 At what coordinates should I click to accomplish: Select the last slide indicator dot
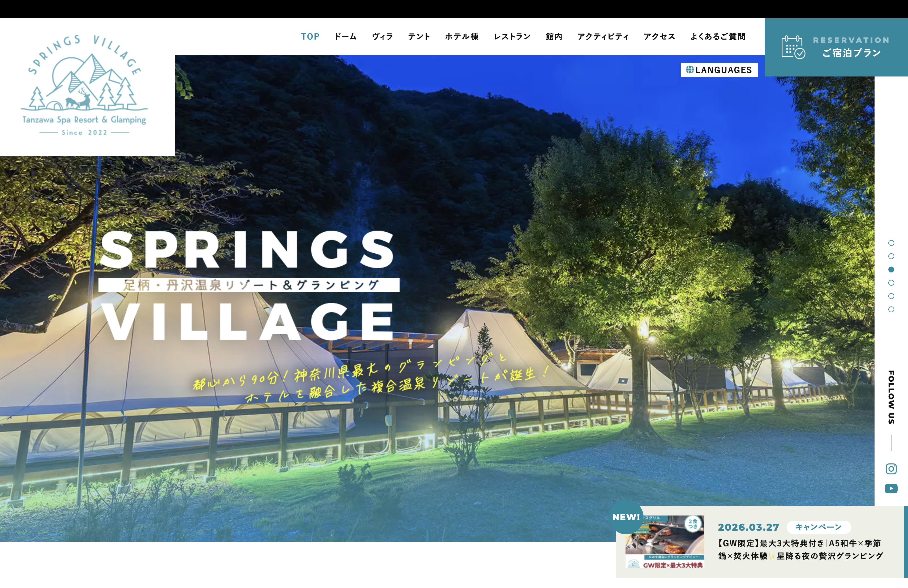point(891,309)
